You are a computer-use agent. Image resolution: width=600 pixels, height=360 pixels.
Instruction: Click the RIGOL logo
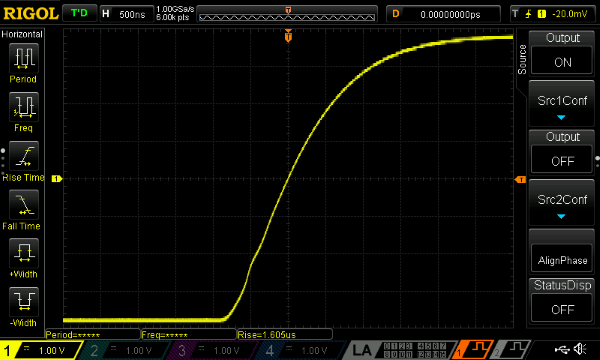pos(31,14)
